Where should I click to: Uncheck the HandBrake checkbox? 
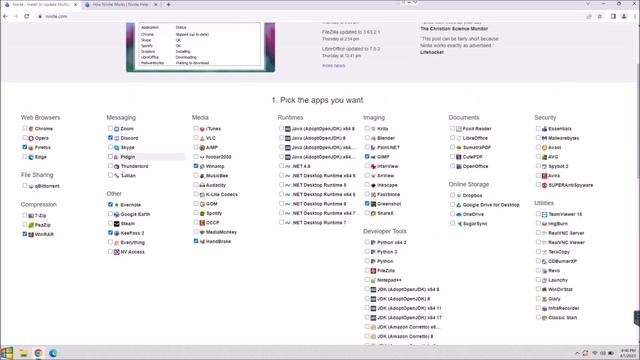[x=196, y=241]
